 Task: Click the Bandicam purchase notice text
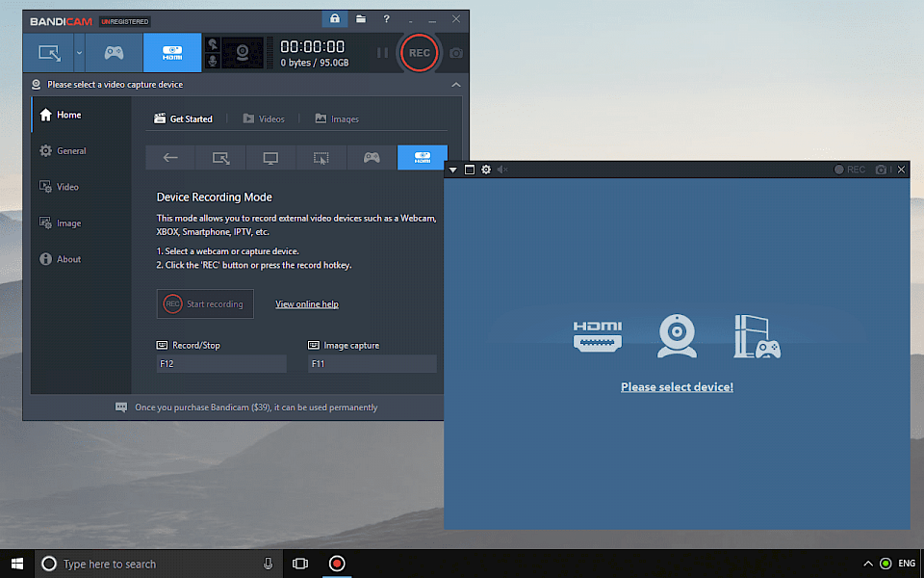point(256,407)
